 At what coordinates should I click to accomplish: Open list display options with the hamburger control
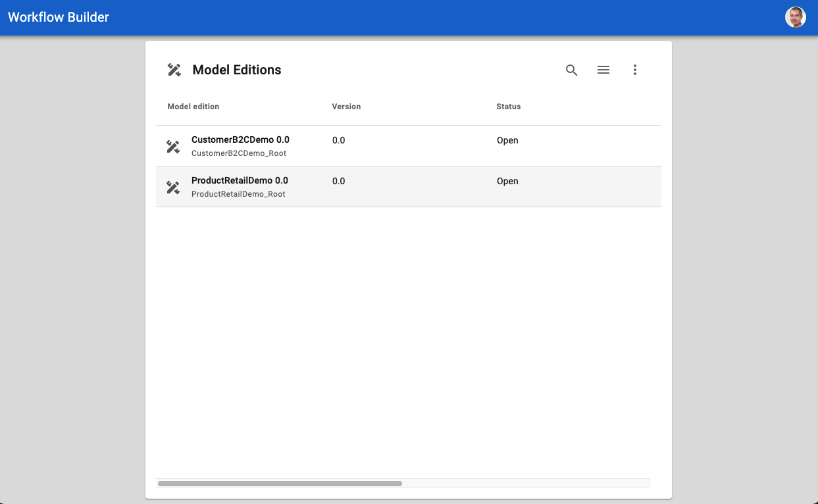(x=603, y=70)
